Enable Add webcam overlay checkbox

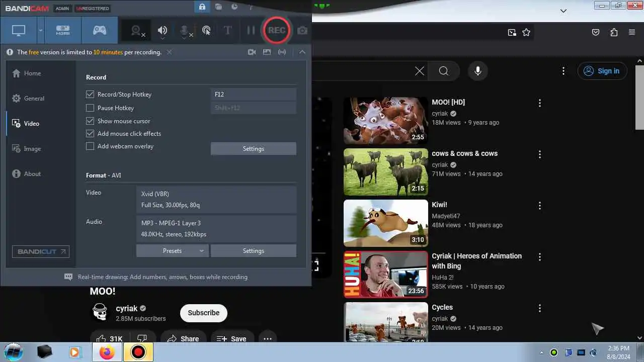90,146
